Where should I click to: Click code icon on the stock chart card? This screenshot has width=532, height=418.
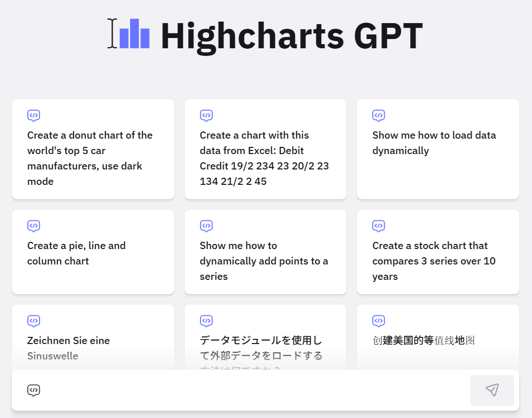(379, 226)
